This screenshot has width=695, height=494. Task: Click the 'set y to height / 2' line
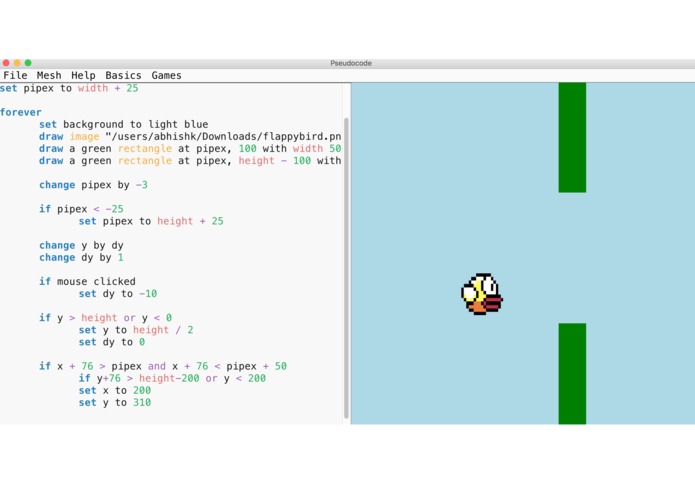coord(136,330)
